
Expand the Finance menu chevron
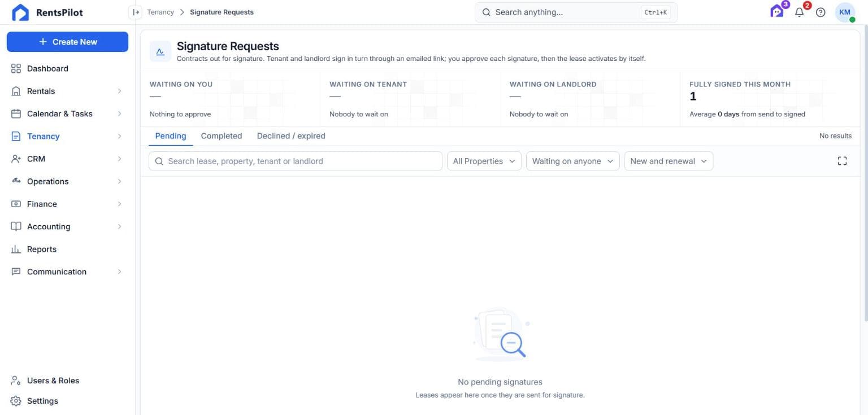pyautogui.click(x=119, y=204)
